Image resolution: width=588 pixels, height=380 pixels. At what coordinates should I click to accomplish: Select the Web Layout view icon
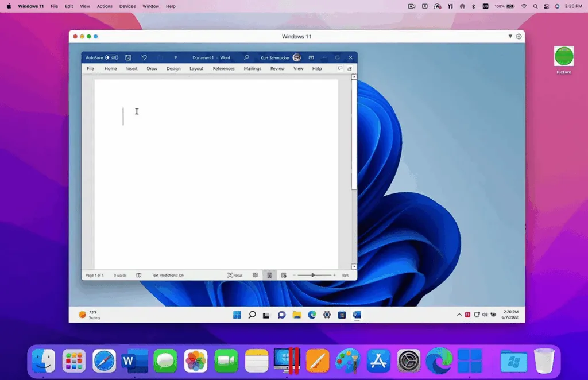click(283, 275)
